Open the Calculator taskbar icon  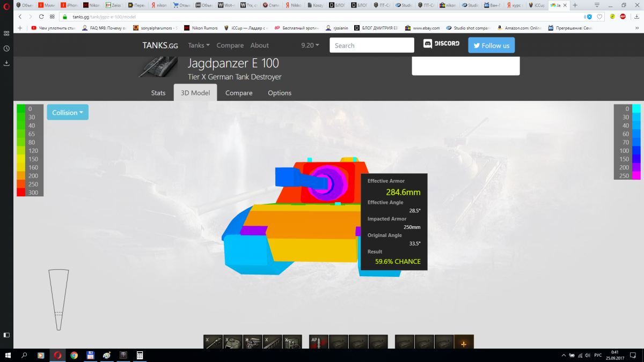click(140, 355)
